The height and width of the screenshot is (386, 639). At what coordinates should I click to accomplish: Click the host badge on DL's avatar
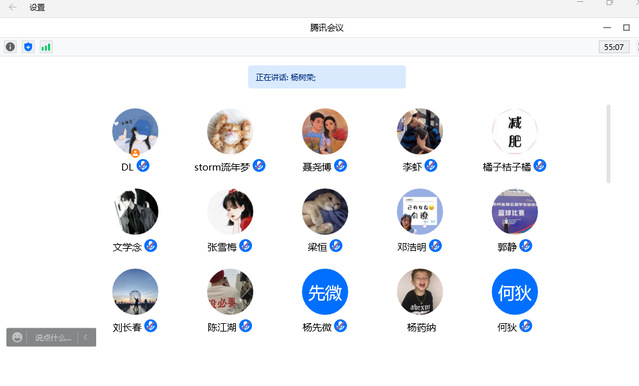click(x=135, y=153)
